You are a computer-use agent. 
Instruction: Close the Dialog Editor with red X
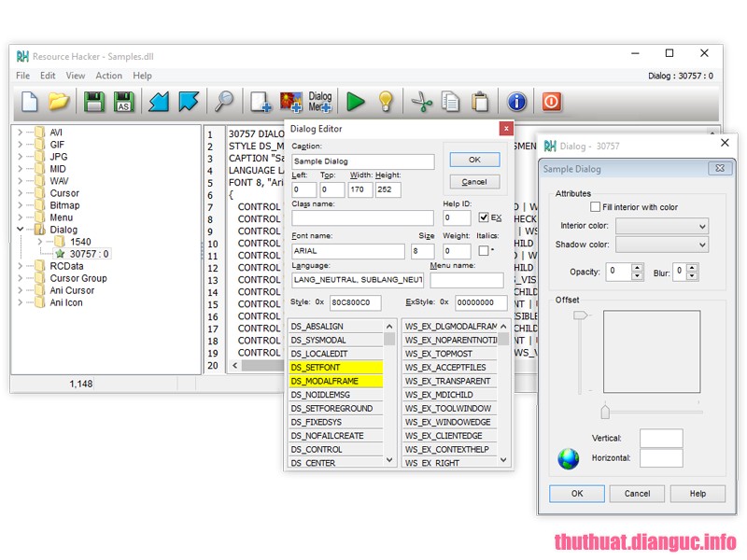(506, 128)
